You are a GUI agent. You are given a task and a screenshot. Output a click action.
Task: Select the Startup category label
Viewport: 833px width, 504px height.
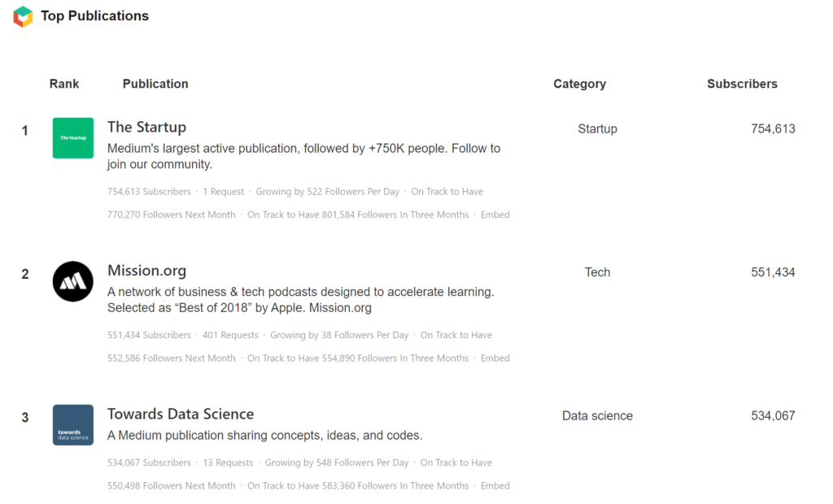pyautogui.click(x=598, y=129)
